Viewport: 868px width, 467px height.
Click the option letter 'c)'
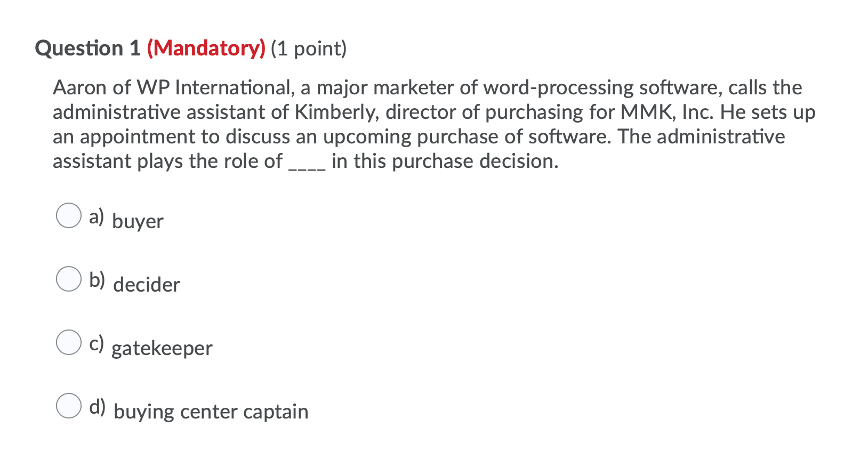coord(96,343)
